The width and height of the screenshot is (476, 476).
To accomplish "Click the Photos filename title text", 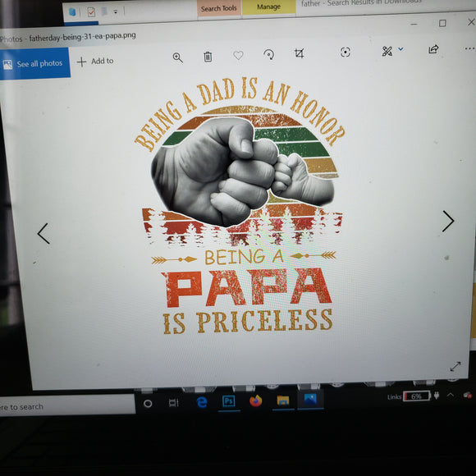I will tap(82, 37).
